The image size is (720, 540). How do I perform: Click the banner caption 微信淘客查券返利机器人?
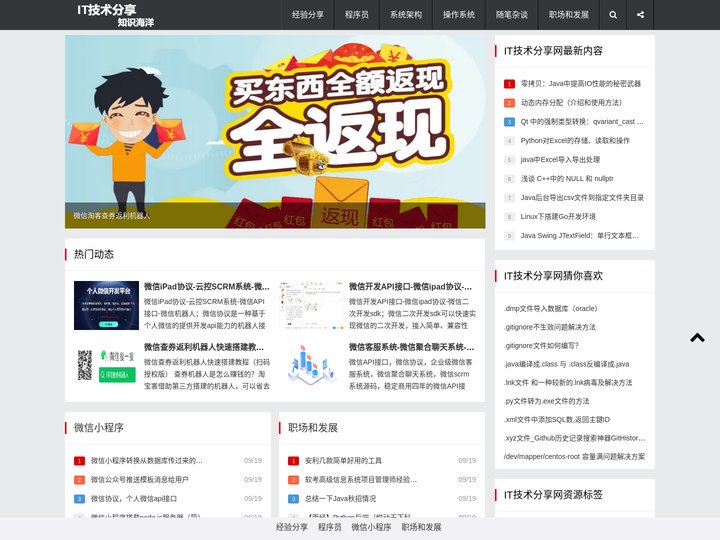point(112,215)
